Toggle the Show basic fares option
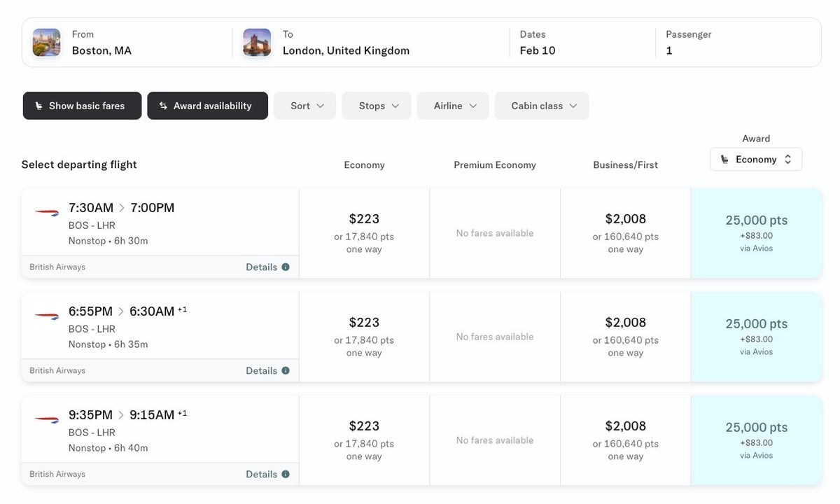The image size is (840, 504). click(82, 105)
